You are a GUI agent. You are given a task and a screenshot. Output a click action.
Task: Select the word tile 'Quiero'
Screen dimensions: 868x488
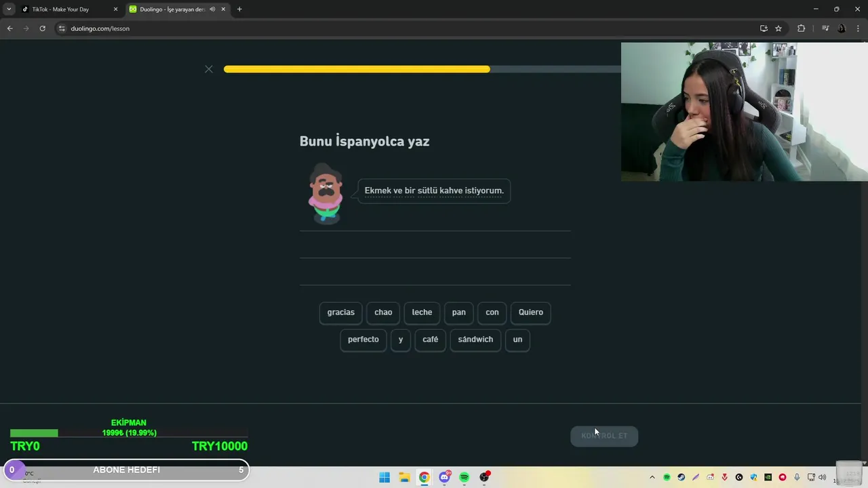click(x=531, y=312)
